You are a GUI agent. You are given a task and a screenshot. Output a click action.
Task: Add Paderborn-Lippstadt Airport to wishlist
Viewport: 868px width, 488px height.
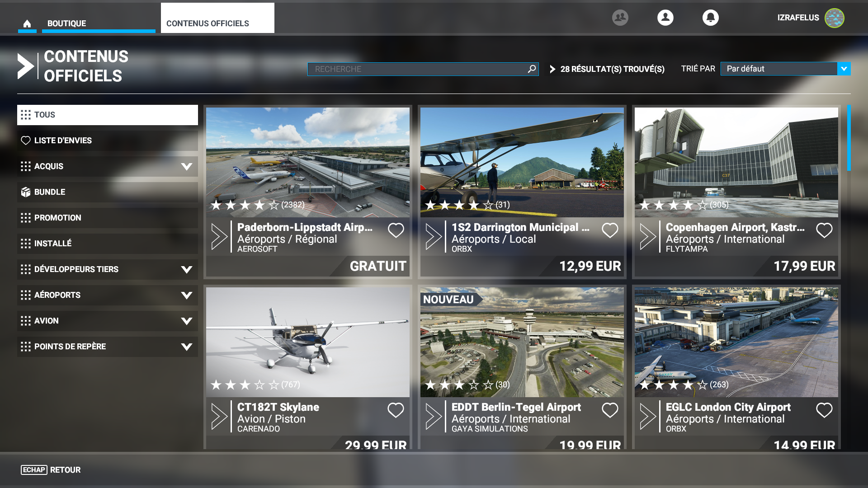(x=396, y=230)
